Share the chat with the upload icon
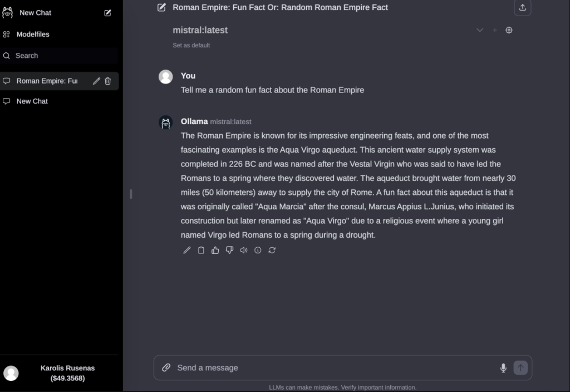Viewport: 570px width, 392px height. point(522,8)
